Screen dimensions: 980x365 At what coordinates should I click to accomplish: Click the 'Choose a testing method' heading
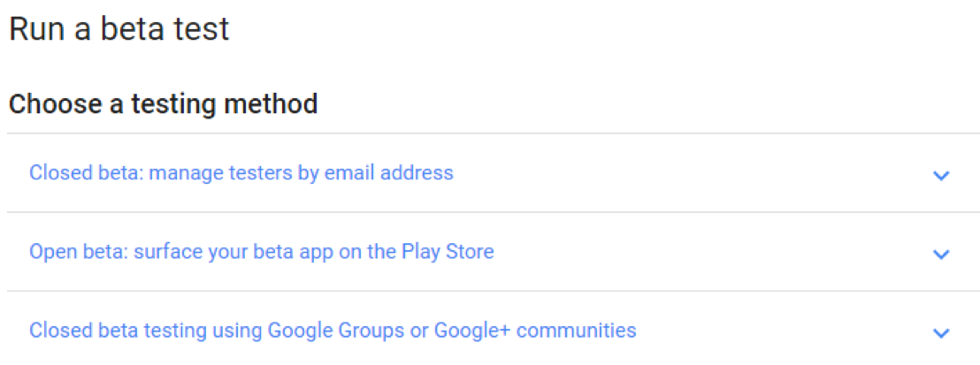pos(163,104)
